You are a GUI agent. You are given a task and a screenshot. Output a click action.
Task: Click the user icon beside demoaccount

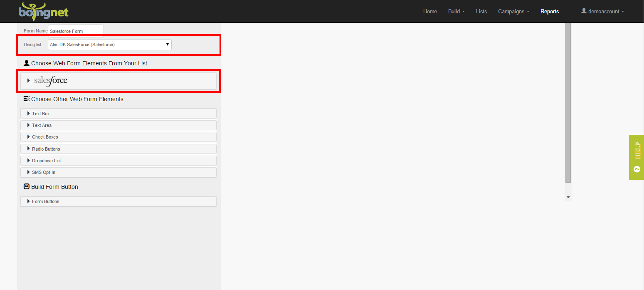pos(584,11)
